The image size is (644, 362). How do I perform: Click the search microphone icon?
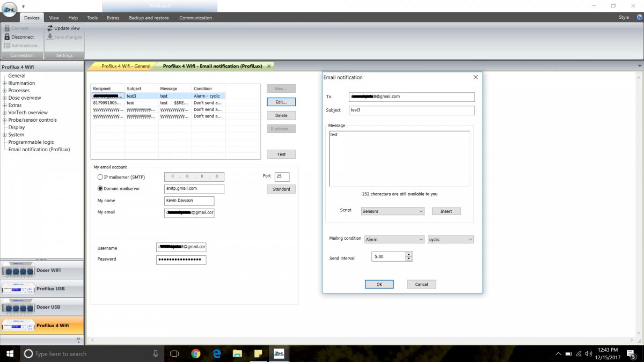point(156,353)
